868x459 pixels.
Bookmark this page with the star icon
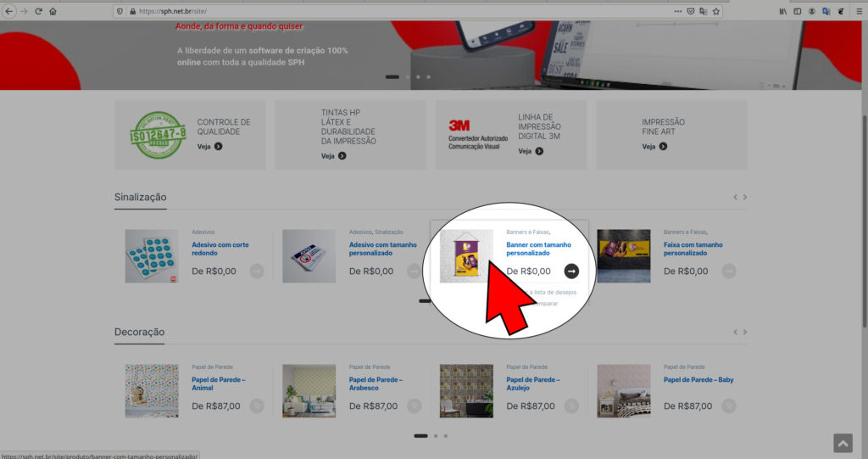[716, 11]
